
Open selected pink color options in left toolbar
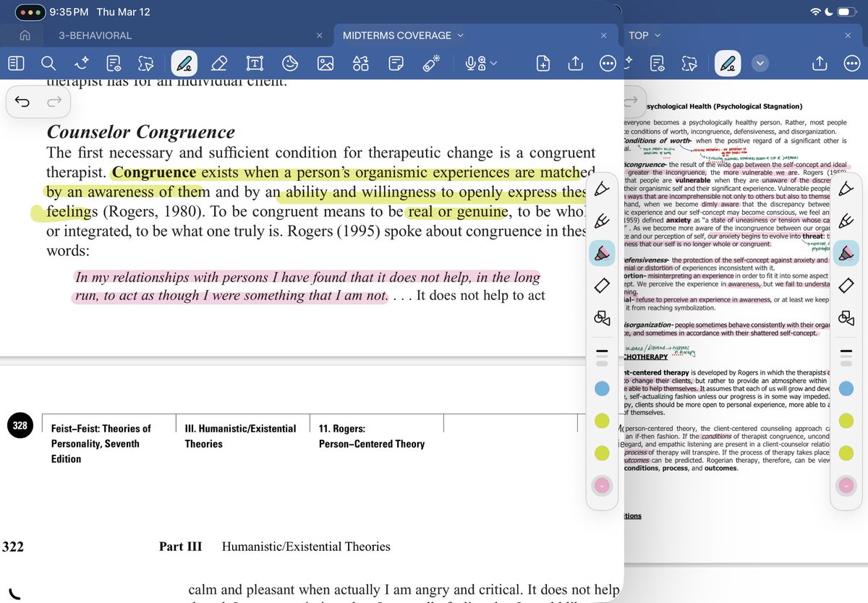(602, 486)
